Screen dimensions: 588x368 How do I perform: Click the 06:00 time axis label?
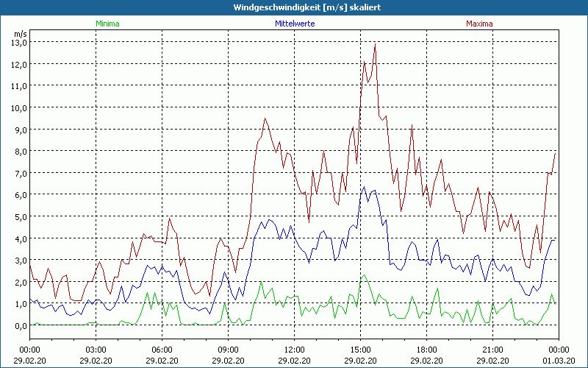tap(162, 350)
